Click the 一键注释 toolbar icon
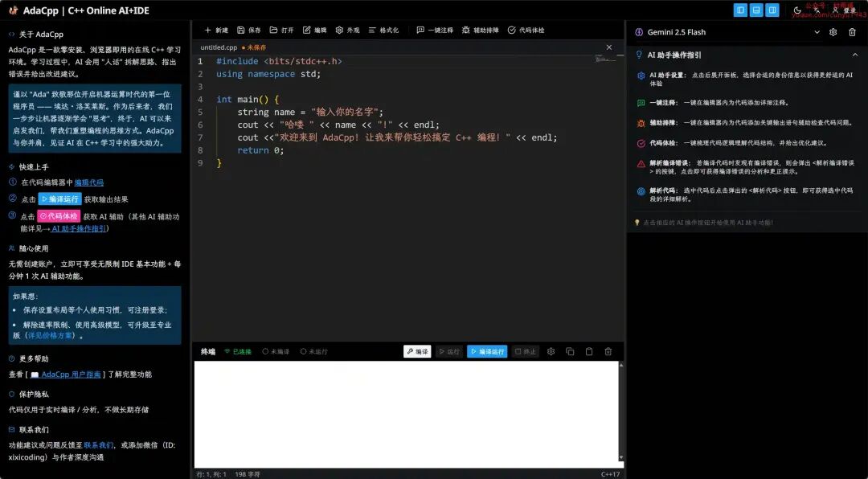Viewport: 868px width, 479px height. click(x=420, y=31)
